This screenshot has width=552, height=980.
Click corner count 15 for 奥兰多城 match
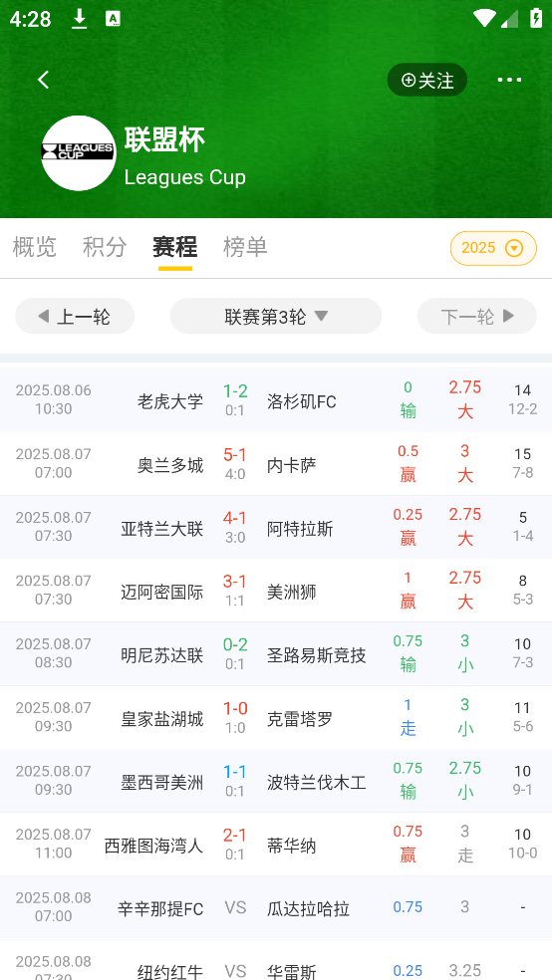pos(523,454)
